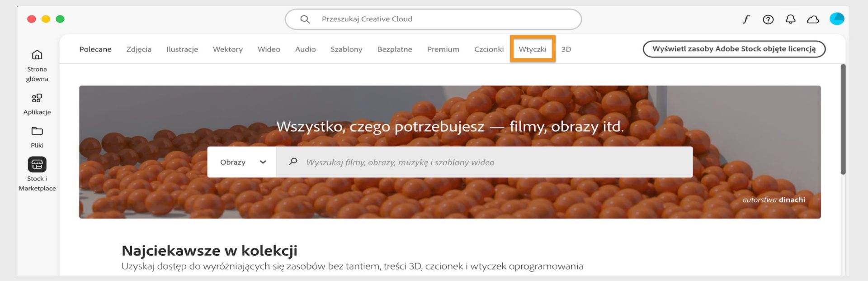
Task: Focus the Wyszukaj filmy, obrazy search field
Action: [x=485, y=162]
